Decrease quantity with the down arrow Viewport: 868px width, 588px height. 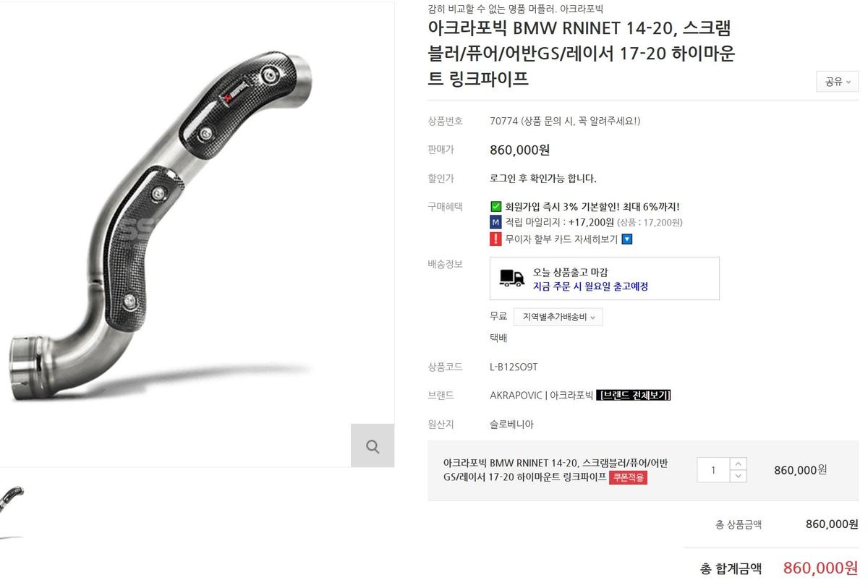click(738, 476)
